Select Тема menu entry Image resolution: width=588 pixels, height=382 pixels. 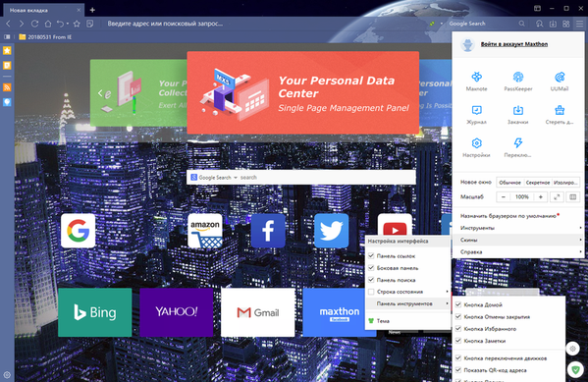pyautogui.click(x=408, y=321)
